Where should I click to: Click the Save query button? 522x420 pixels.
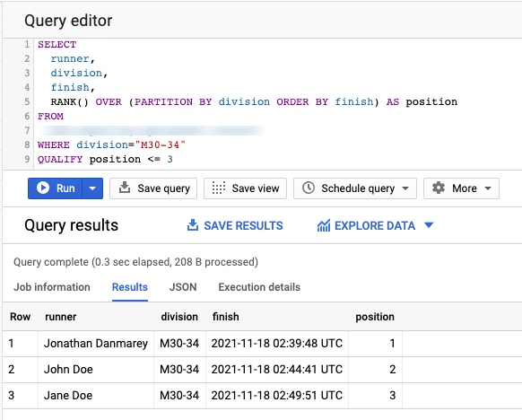click(x=153, y=188)
